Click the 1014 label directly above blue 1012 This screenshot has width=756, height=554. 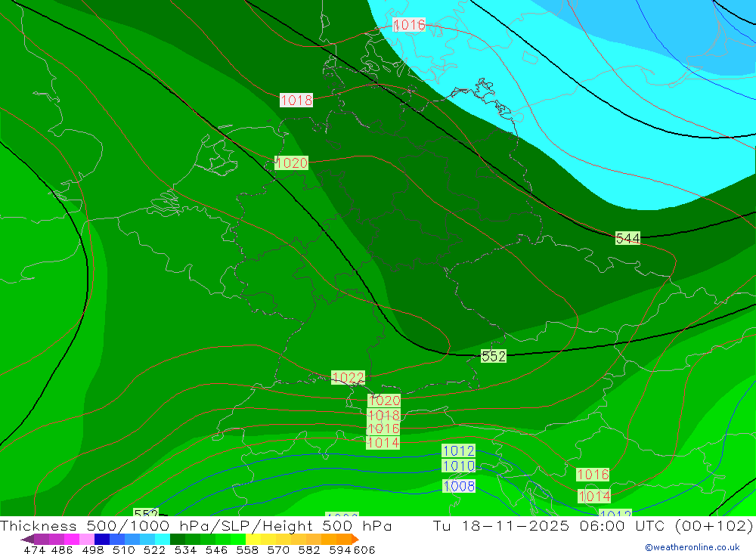383,443
